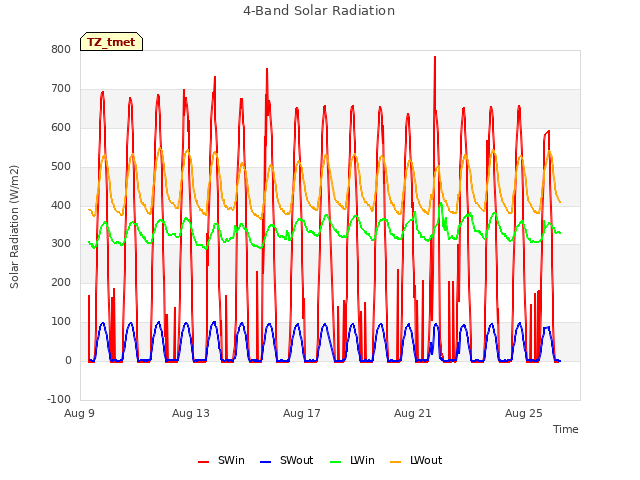Toggle the SWin legend entry

pyautogui.click(x=221, y=460)
